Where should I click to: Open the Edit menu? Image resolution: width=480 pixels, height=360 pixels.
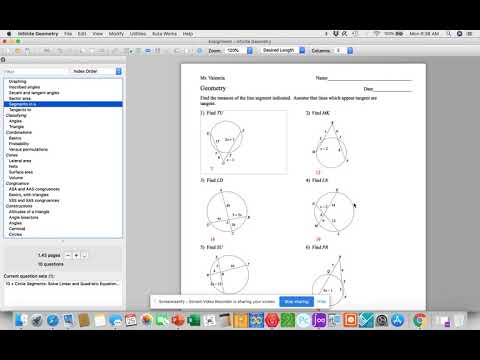click(82, 34)
